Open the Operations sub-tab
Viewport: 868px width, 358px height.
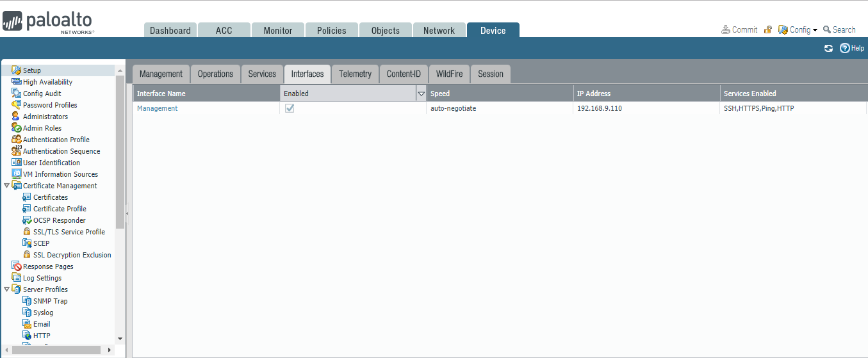[x=215, y=74]
